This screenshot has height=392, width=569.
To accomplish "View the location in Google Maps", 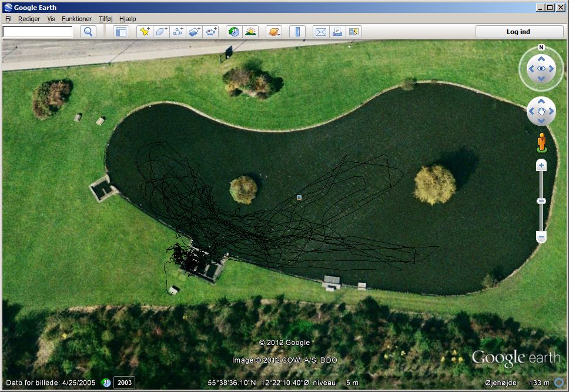I will pyautogui.click(x=354, y=32).
